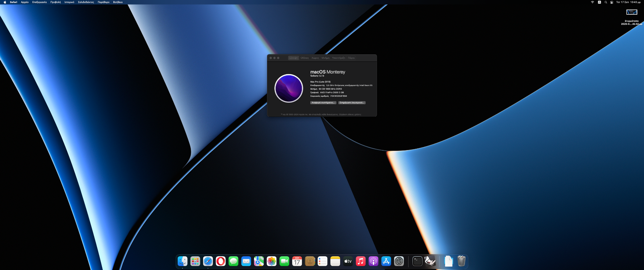The height and width of the screenshot is (270, 644).
Task: Open the Apple TV app in the Dock
Action: coord(348,261)
